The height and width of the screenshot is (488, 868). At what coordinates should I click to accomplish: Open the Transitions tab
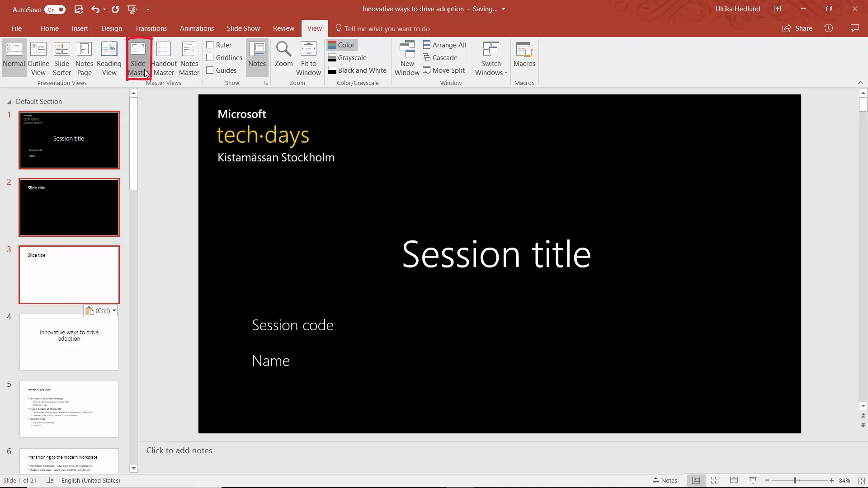tap(151, 28)
